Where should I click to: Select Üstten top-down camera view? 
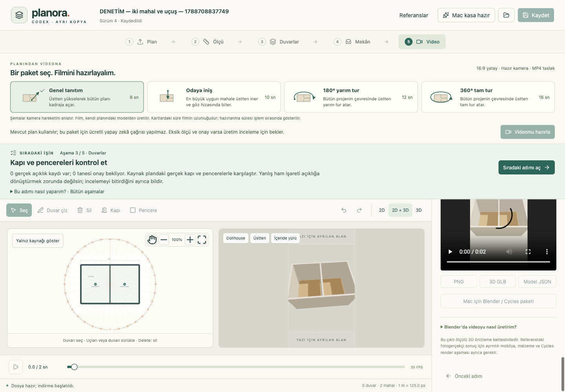[259, 238]
